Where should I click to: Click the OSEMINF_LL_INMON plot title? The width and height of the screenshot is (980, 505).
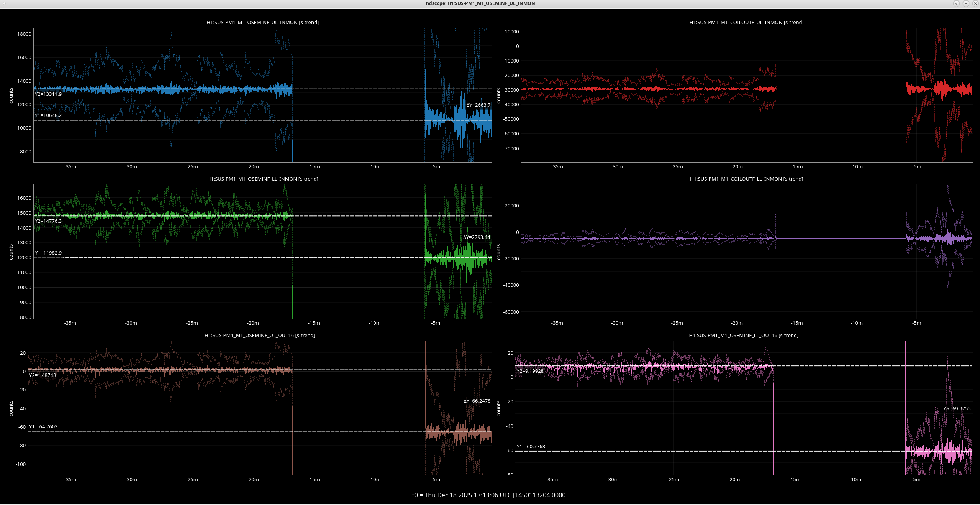[262, 179]
